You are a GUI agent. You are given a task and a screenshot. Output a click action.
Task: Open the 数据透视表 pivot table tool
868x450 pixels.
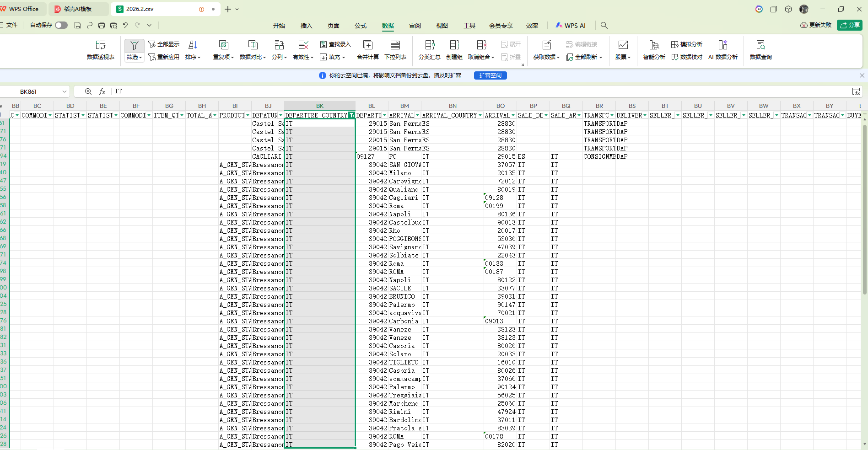[x=100, y=49]
